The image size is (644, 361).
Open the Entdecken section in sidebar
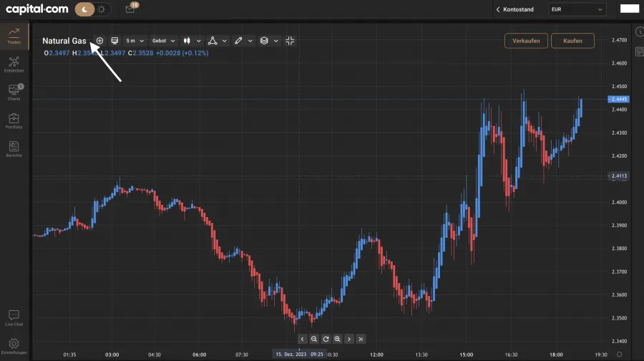coord(14,64)
